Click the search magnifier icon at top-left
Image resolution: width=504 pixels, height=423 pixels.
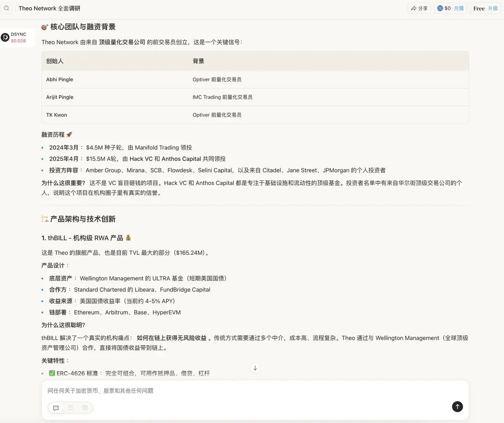[6, 8]
